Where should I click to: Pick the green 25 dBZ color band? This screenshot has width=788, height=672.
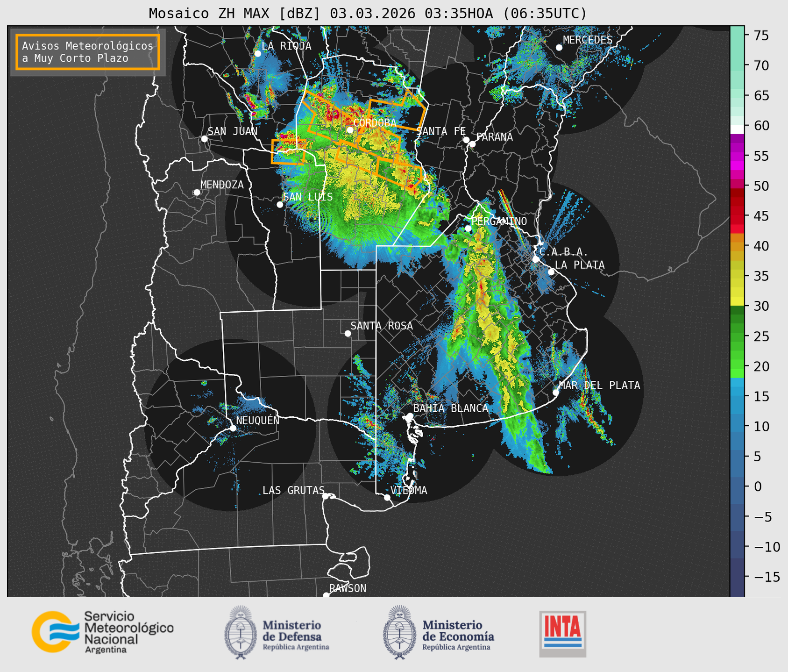[737, 336]
